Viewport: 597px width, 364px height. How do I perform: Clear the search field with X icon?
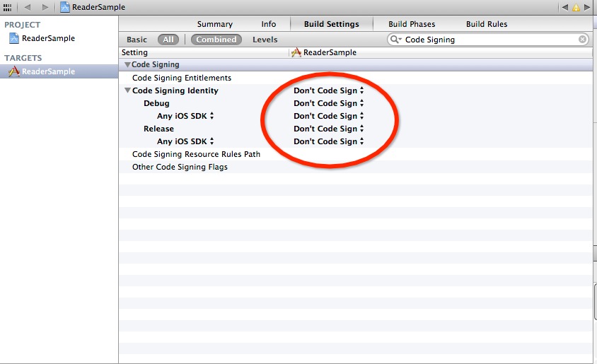[582, 39]
